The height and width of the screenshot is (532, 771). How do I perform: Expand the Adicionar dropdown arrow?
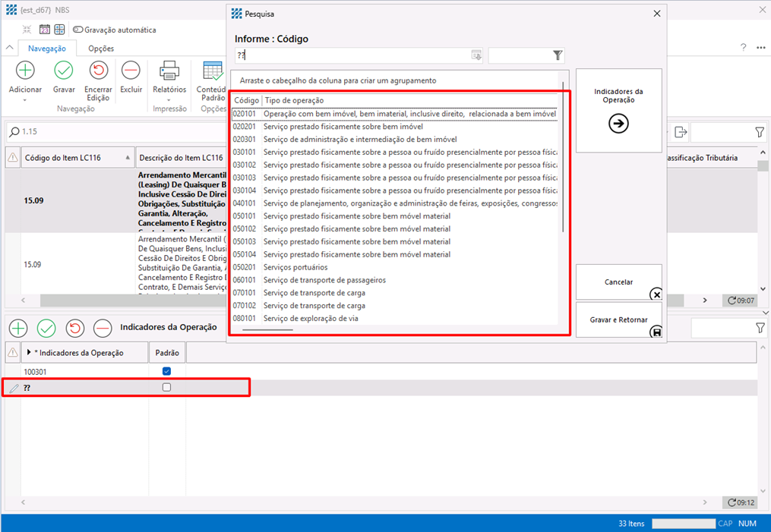pyautogui.click(x=25, y=100)
